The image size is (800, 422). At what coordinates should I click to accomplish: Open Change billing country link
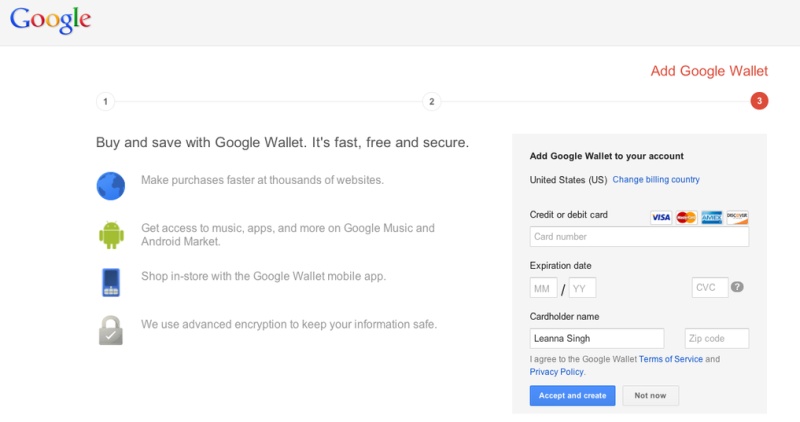coord(656,180)
